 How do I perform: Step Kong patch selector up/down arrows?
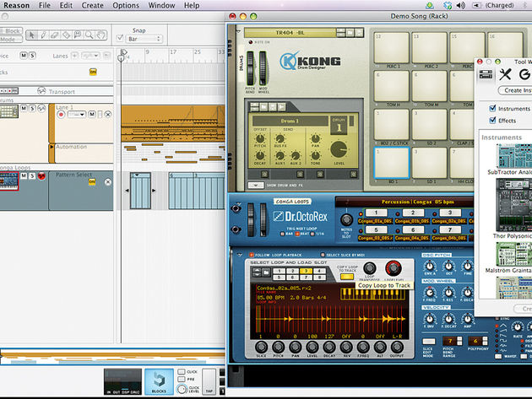pyautogui.click(x=340, y=33)
